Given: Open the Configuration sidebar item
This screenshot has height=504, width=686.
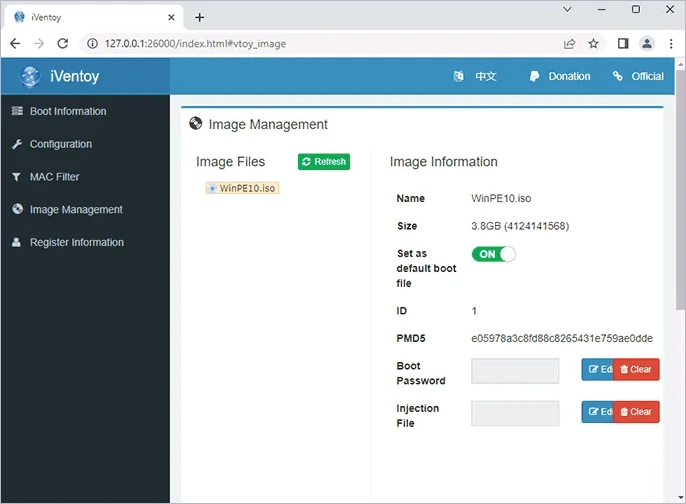Looking at the screenshot, I should coord(60,144).
